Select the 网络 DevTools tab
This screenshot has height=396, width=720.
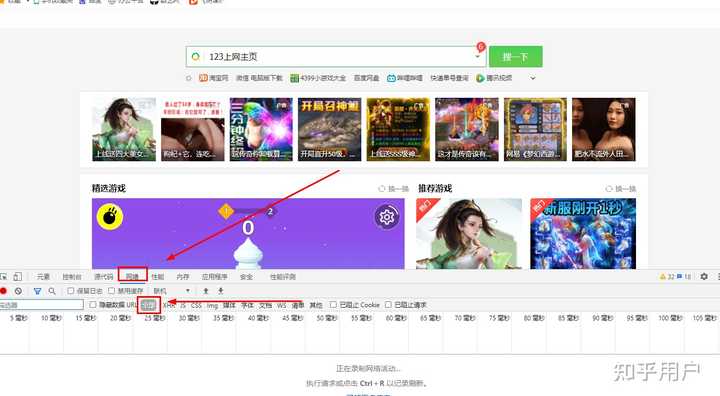132,277
